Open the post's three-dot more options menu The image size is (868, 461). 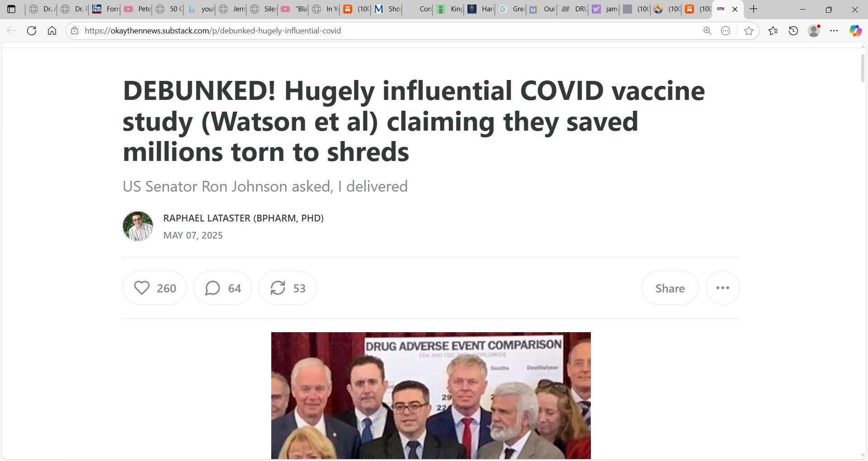(722, 288)
